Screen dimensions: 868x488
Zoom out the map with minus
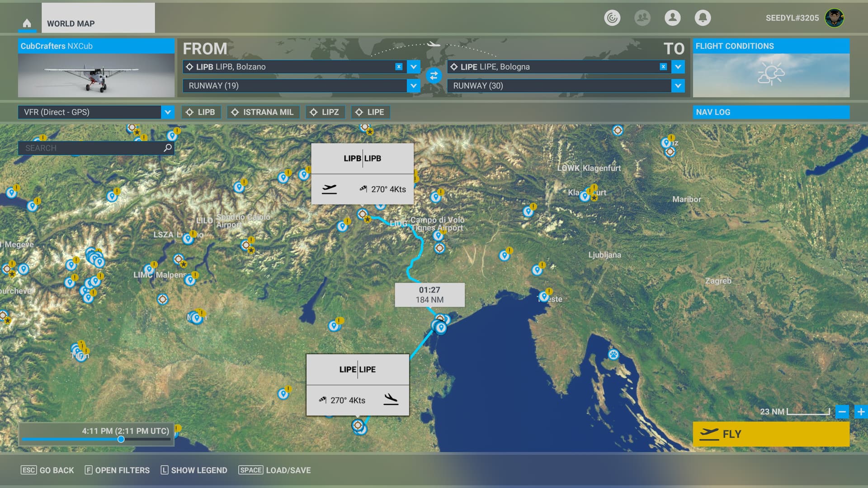point(842,412)
